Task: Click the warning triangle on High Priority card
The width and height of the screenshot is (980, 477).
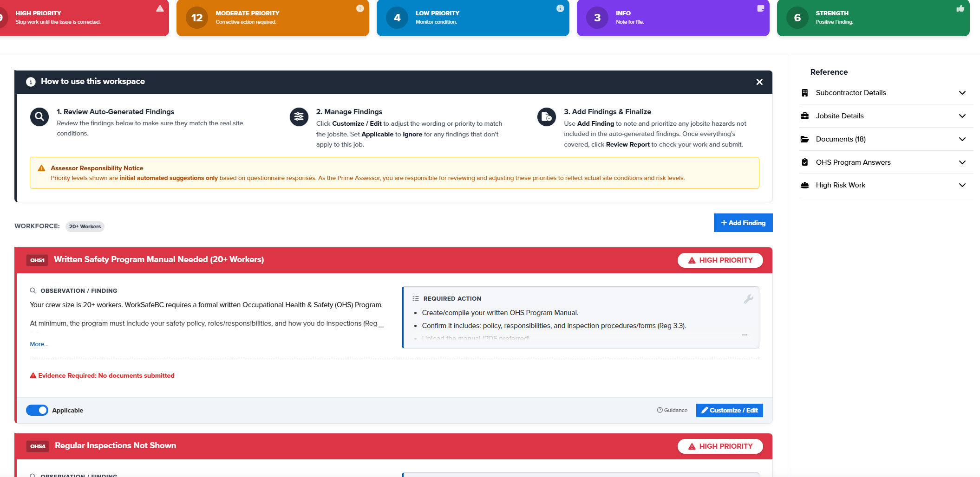Action: [160, 9]
